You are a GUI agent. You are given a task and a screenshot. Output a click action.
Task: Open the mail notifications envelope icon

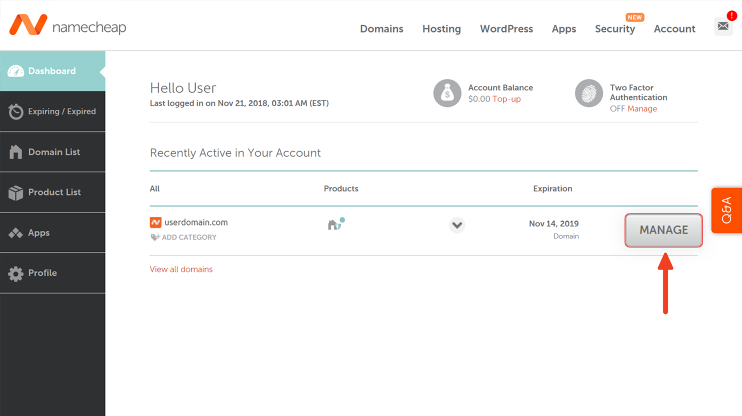[x=723, y=27]
